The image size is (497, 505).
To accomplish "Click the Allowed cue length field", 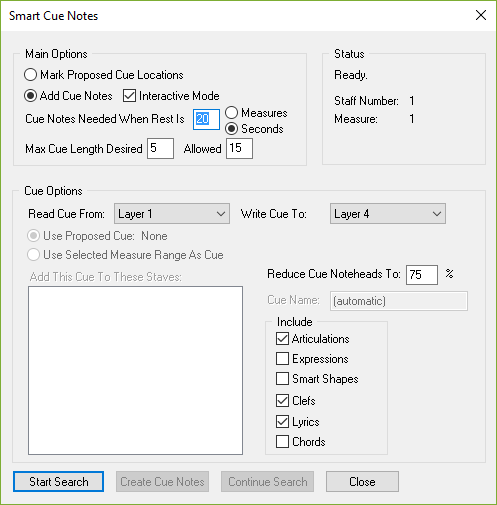I will [x=239, y=148].
